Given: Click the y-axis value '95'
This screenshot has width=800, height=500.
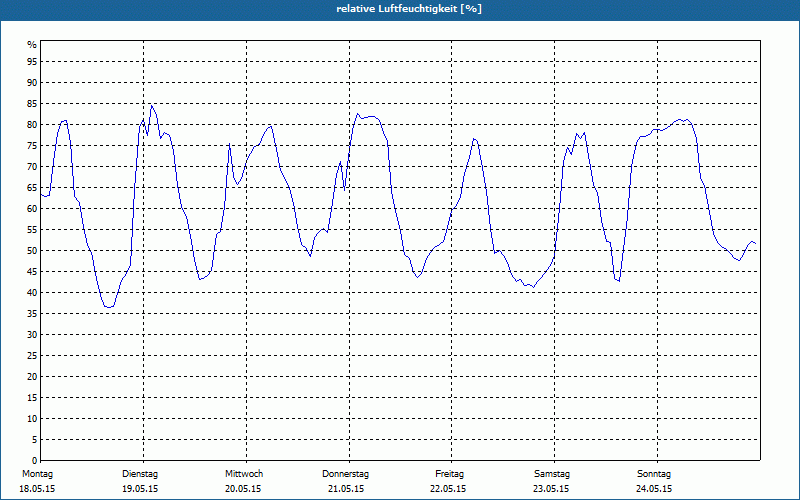Looking at the screenshot, I should point(32,62).
